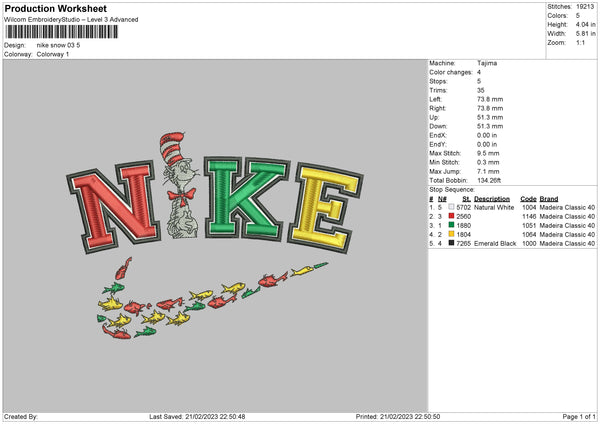Click the barcode under the worksheet title
600x424 pixels.
point(62,32)
